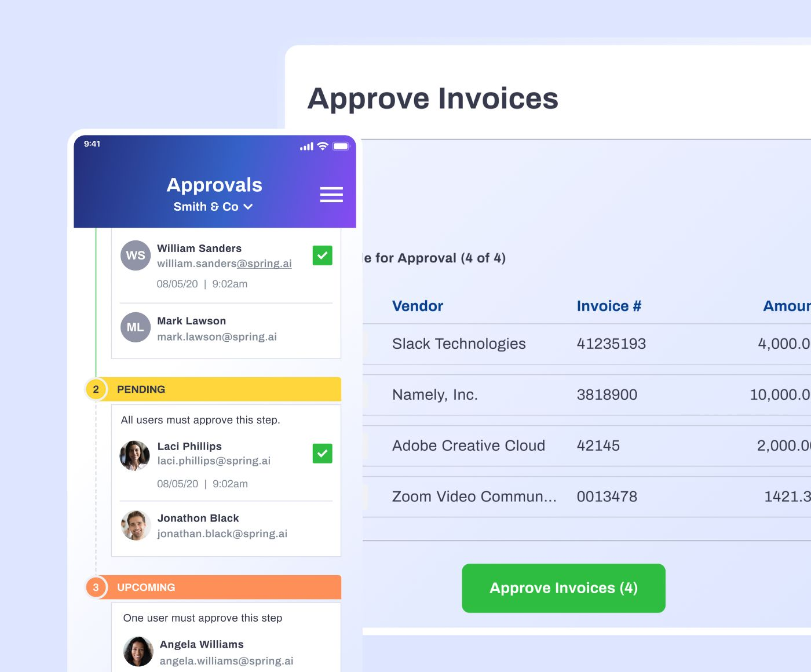The height and width of the screenshot is (672, 811).
Task: Select the Zoom Video Communications invoice row
Action: pos(367,496)
